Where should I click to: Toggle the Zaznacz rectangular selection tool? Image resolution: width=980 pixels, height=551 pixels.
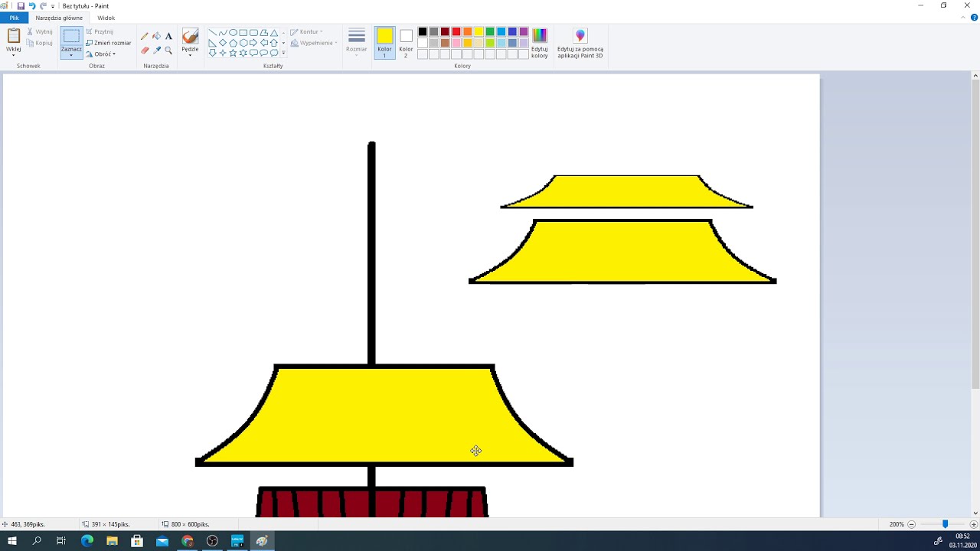71,36
